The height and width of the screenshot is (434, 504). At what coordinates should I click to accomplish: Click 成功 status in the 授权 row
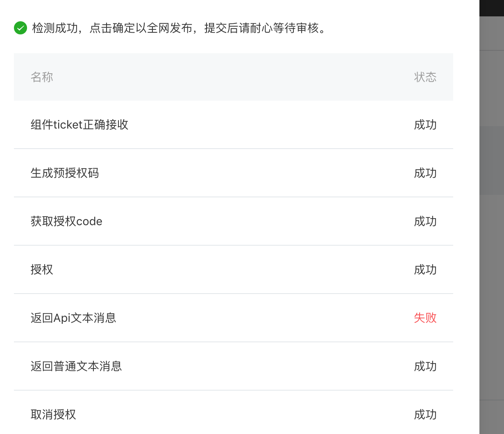[x=425, y=270]
